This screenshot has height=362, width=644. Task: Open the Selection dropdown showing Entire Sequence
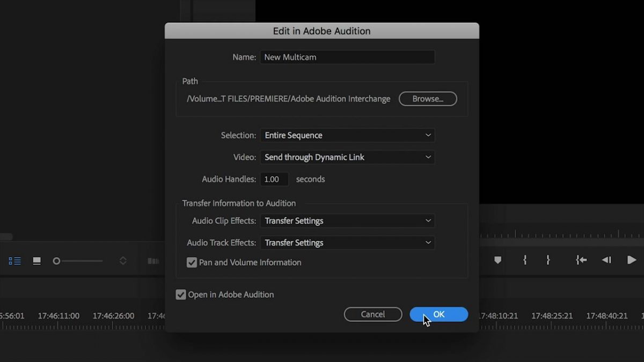pos(347,135)
